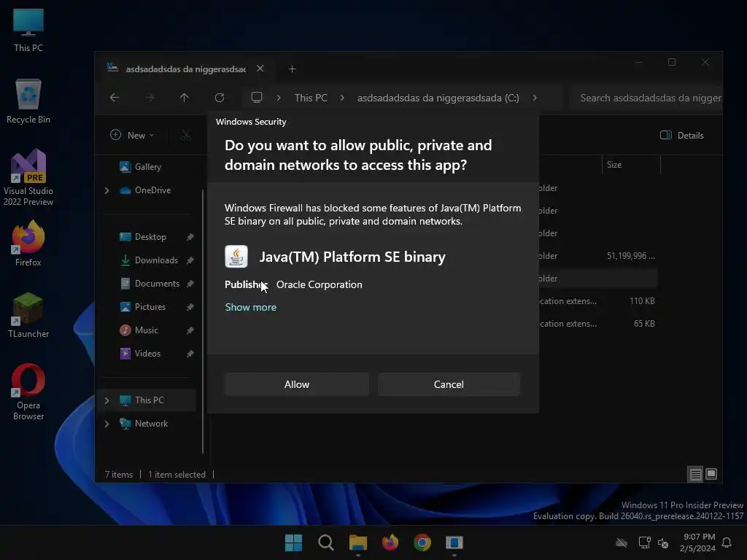Click the muted volume tray icon
The height and width of the screenshot is (560, 747).
click(x=663, y=542)
